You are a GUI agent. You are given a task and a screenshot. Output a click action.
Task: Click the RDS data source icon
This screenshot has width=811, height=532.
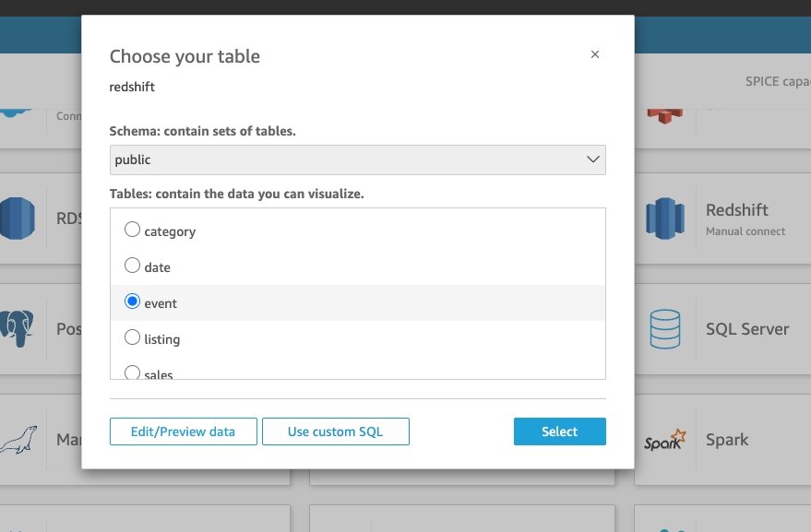18,219
